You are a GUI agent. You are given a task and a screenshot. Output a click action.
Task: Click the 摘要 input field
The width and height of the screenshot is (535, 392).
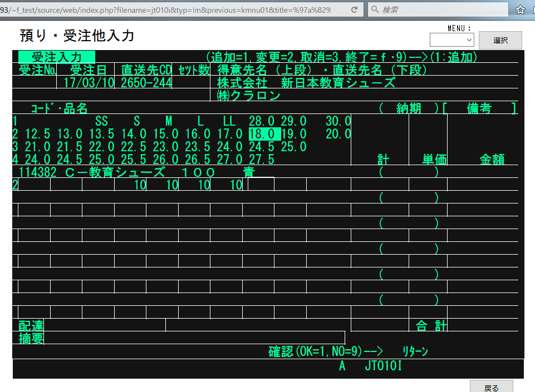tap(194, 338)
